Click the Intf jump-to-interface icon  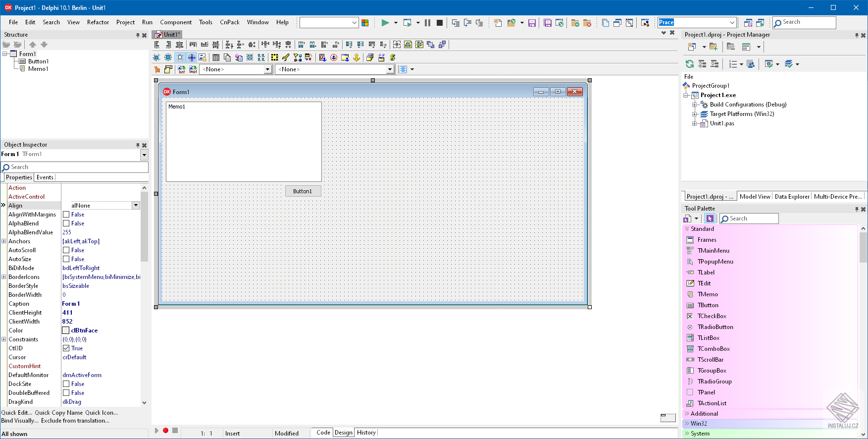click(181, 69)
